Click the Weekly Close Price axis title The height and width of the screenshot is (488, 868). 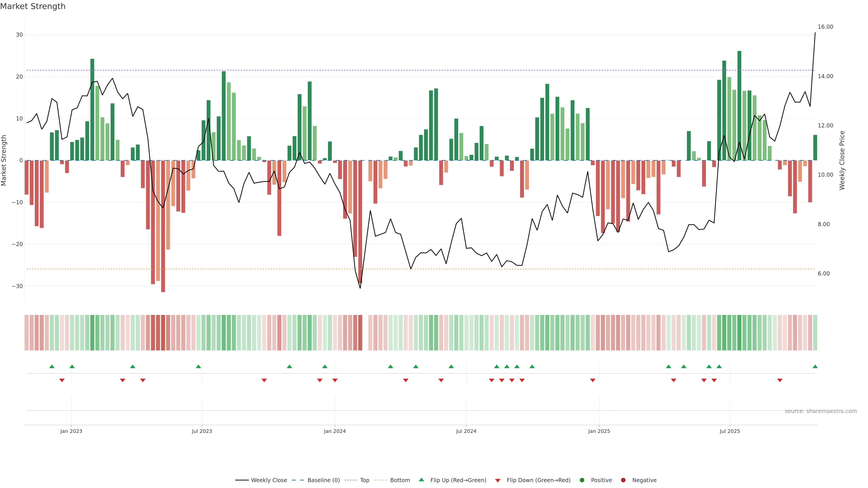click(x=842, y=160)
